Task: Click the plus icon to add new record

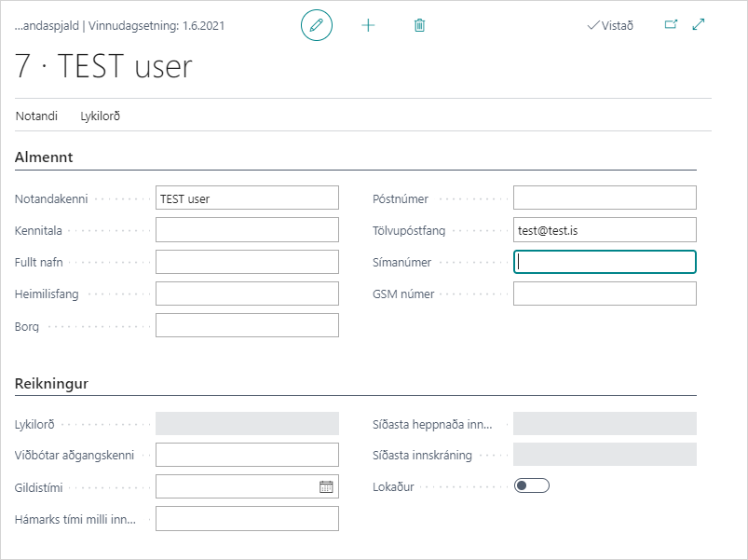Action: pyautogui.click(x=368, y=25)
